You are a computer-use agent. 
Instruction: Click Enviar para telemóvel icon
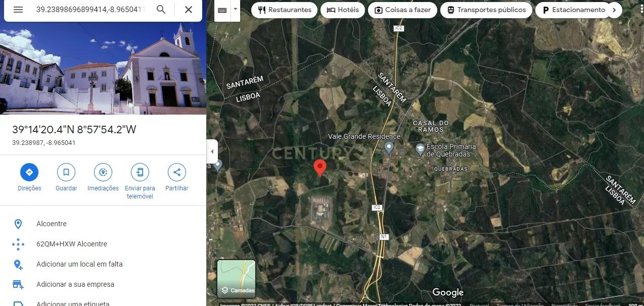point(140,172)
